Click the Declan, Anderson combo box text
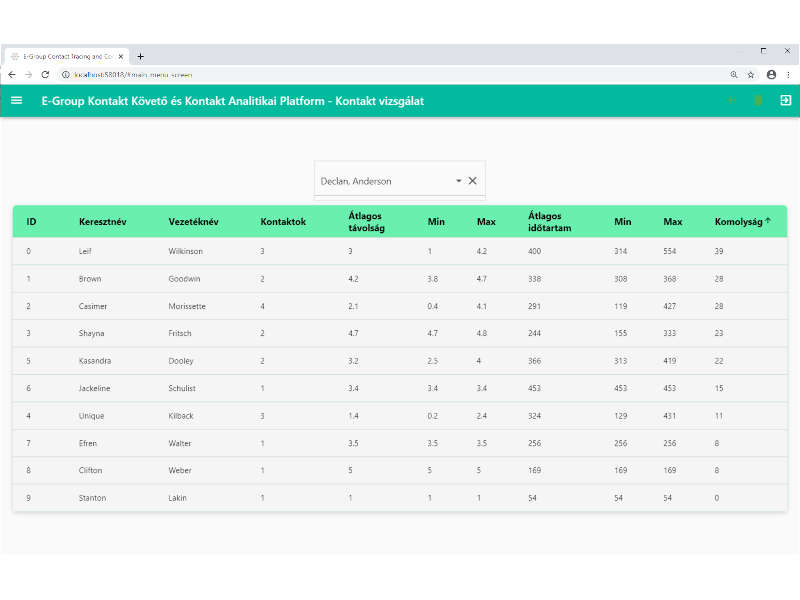The width and height of the screenshot is (800, 600). [x=356, y=181]
